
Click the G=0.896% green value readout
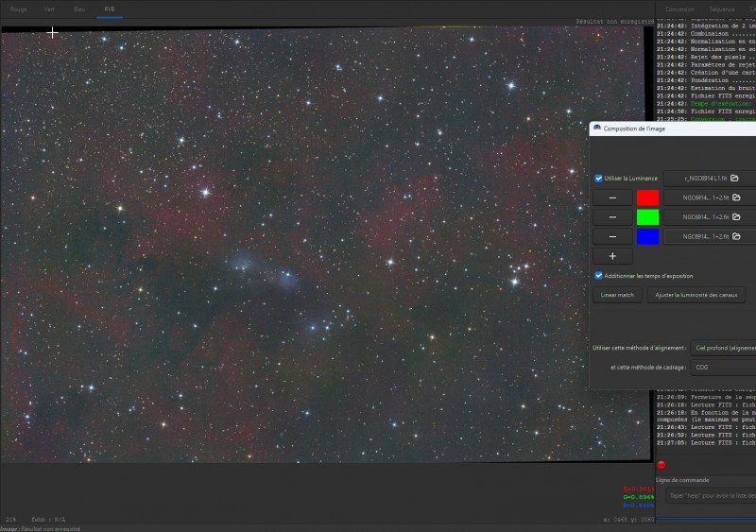(639, 497)
